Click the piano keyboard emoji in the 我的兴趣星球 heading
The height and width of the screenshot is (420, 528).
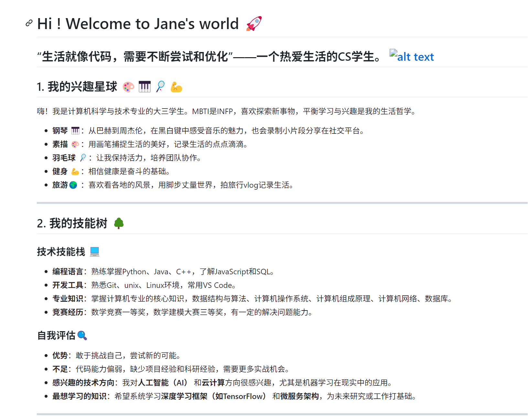(x=145, y=87)
